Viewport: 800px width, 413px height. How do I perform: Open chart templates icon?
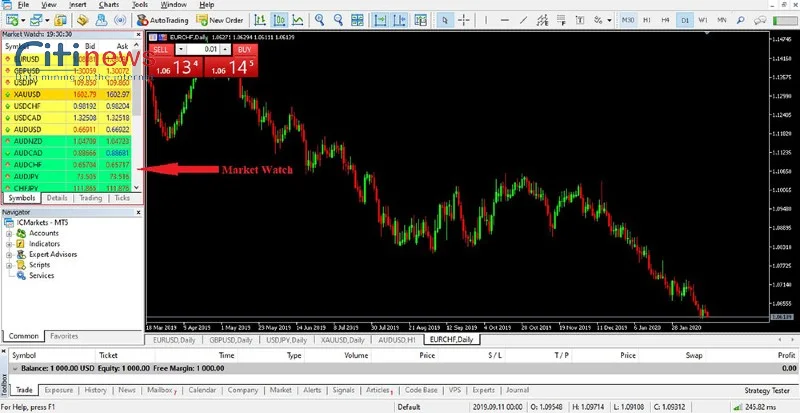click(x=420, y=20)
